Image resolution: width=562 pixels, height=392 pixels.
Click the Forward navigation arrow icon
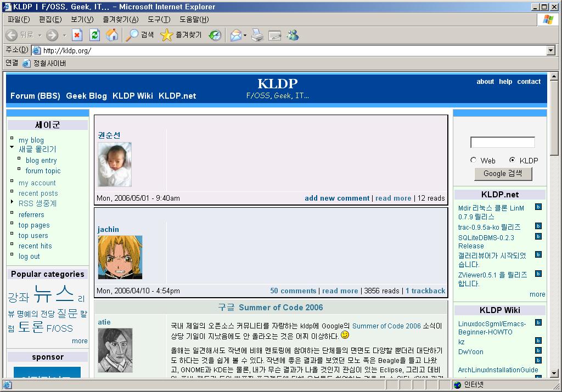click(52, 35)
